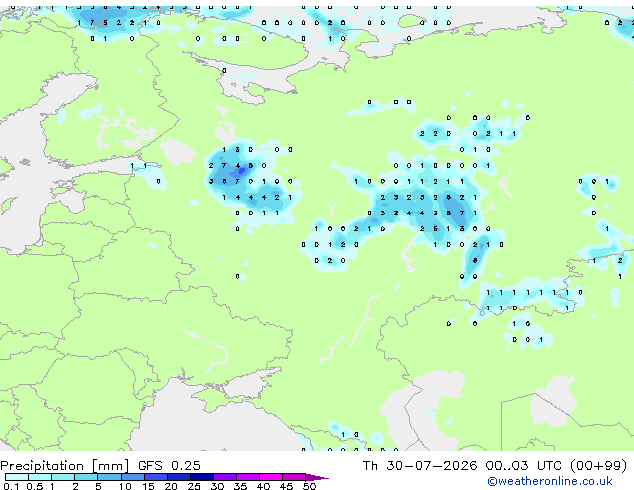Select the 5–10 mm legend color swatch
This screenshot has width=634, height=490.
(109, 477)
